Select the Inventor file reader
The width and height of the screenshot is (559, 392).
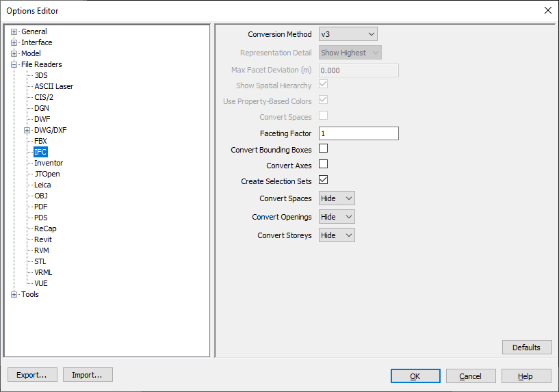49,164
